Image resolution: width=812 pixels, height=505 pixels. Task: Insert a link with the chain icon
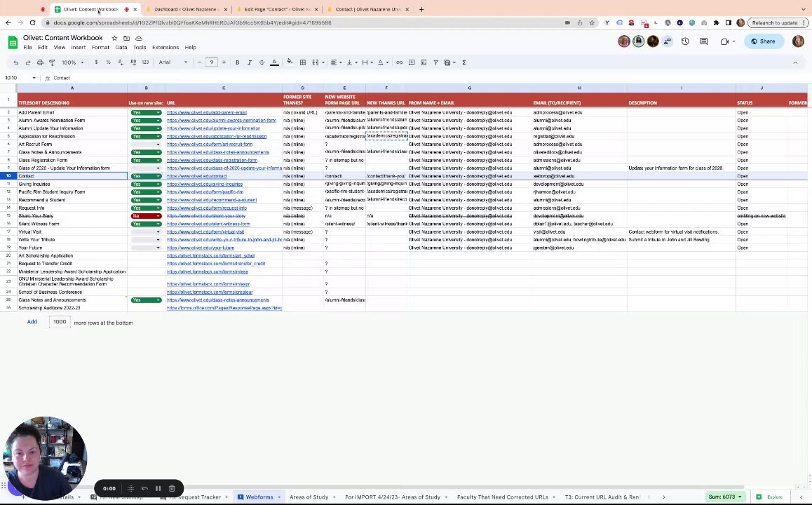coord(399,62)
